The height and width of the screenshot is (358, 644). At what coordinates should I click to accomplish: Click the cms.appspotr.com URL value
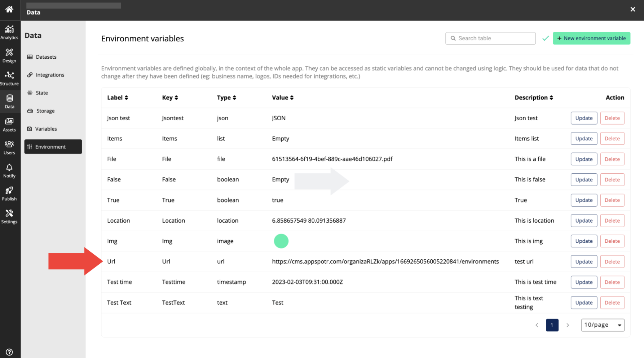[x=385, y=261]
